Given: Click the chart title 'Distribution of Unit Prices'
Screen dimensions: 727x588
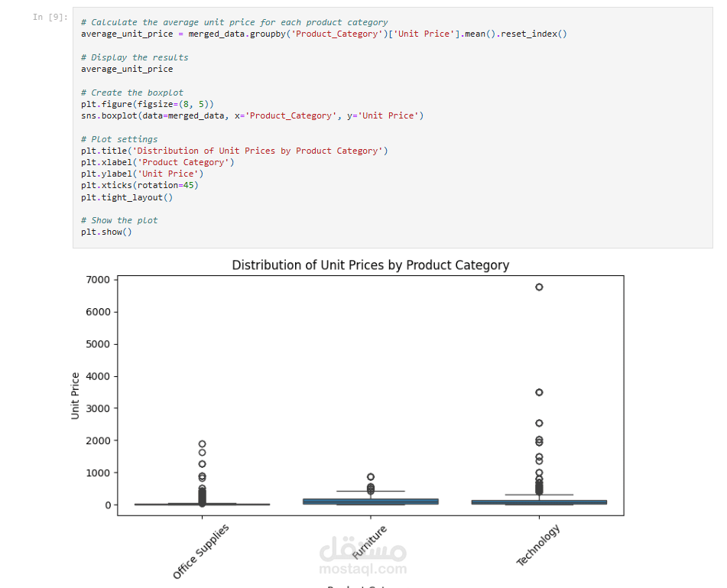Looking at the screenshot, I should (370, 265).
